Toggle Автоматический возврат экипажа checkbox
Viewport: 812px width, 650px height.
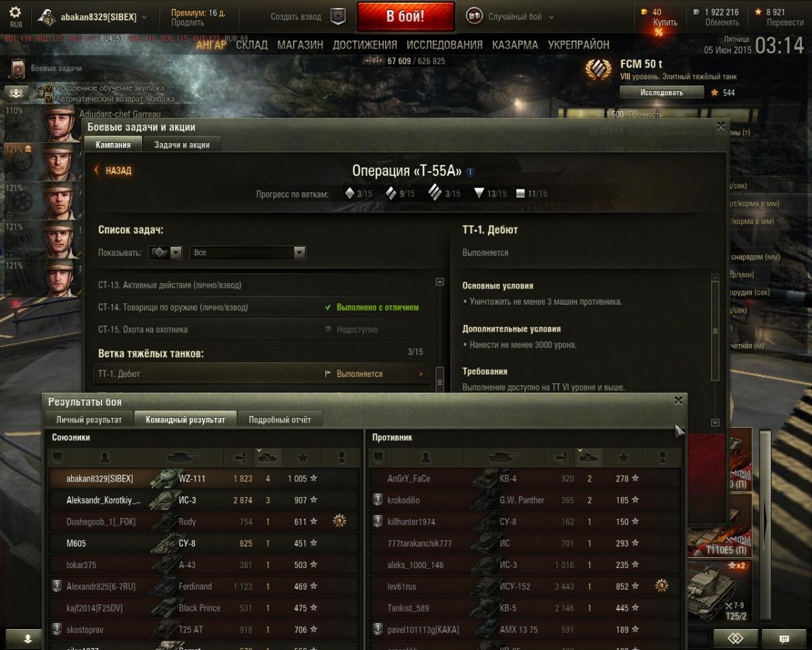[x=49, y=98]
